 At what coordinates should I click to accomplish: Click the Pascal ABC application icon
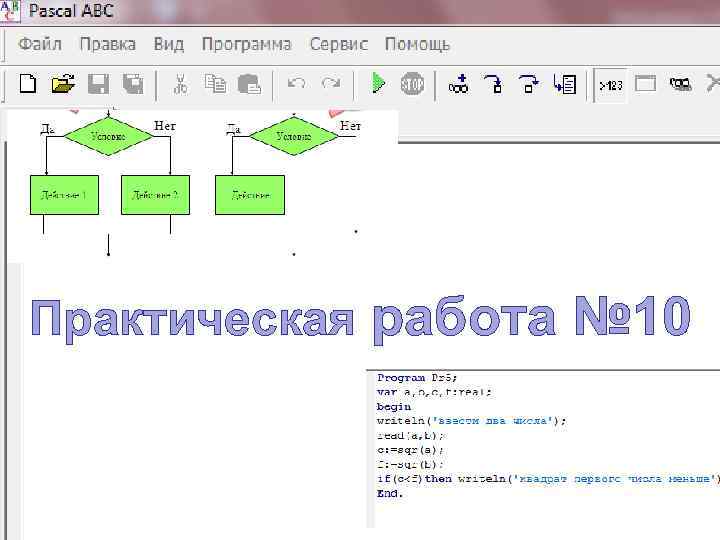click(x=9, y=11)
